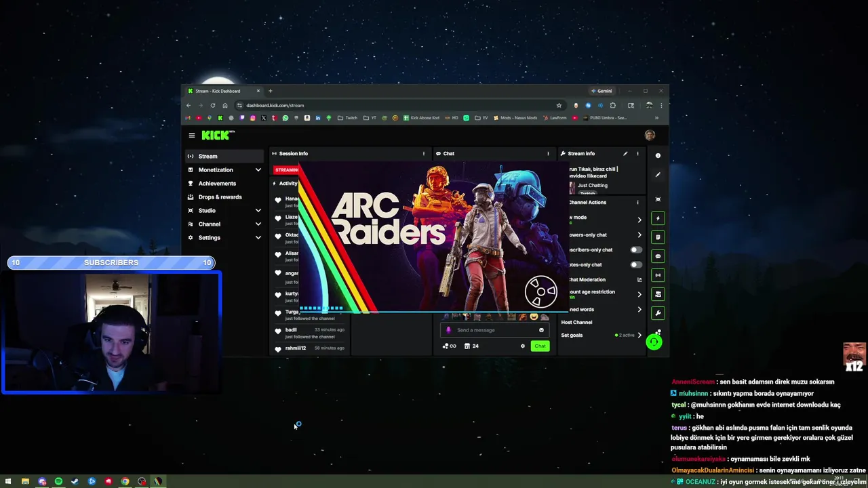Click the Gemini button in Chrome
Viewport: 868px width, 488px height.
click(x=601, y=91)
